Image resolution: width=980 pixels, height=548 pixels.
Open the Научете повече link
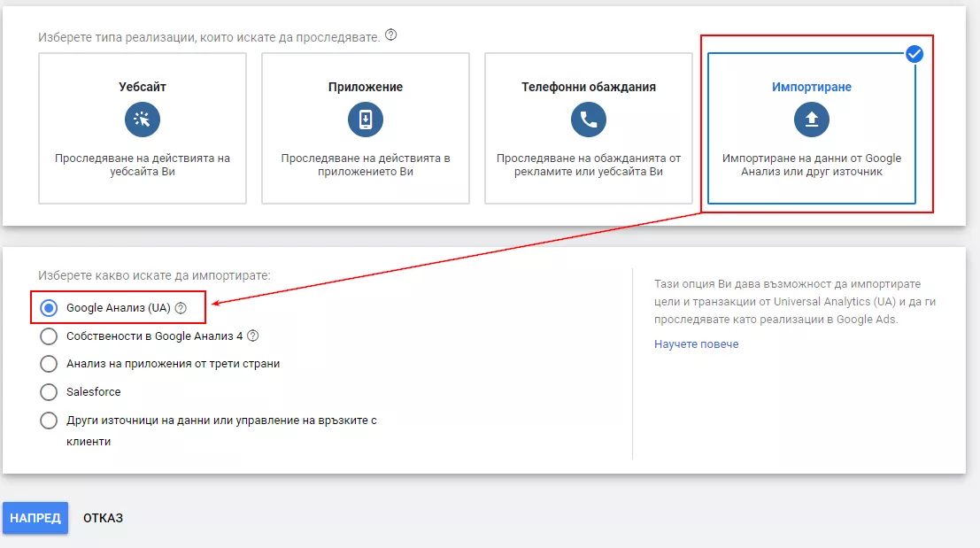[696, 344]
